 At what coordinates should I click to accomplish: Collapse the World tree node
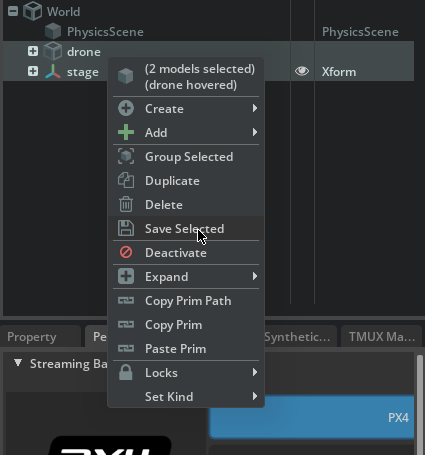[x=13, y=11]
